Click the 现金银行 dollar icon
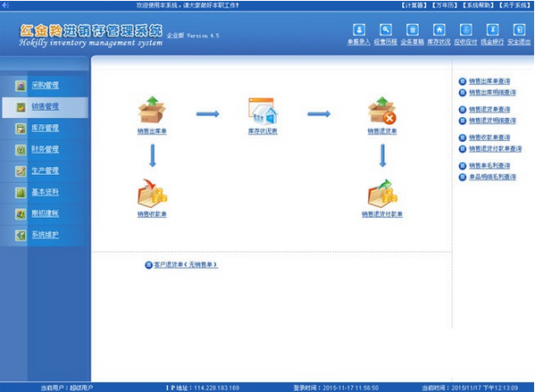535x392 pixels. coord(492,30)
